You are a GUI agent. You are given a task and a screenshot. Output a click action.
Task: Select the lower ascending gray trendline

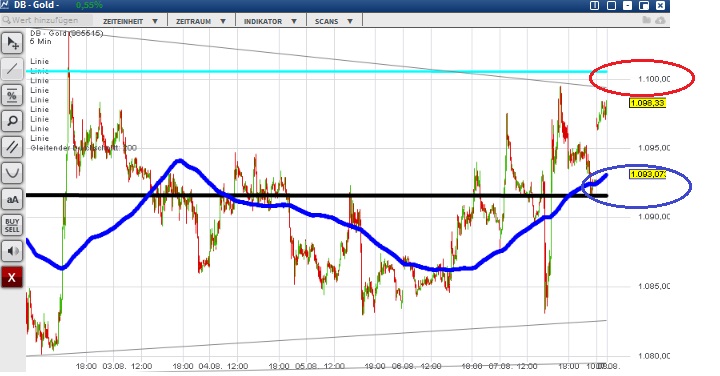(x=317, y=339)
